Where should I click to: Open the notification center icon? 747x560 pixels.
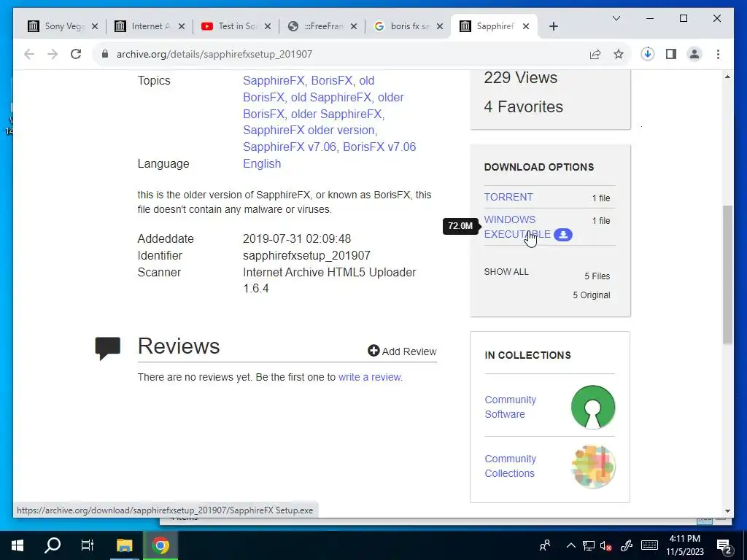pos(724,545)
